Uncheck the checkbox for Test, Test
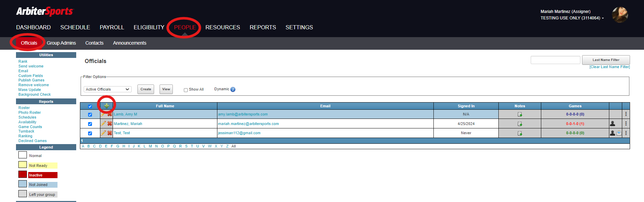 (x=90, y=133)
